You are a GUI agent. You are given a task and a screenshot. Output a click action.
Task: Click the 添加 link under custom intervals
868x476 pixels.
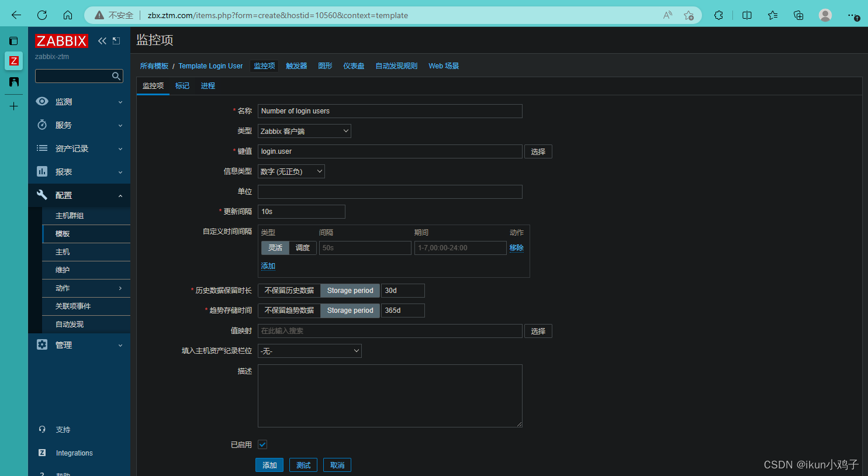coord(268,266)
